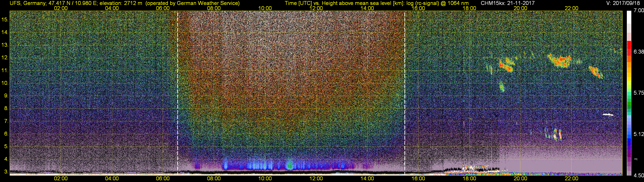Click the '14.' km height axis label

[x=5, y=32]
